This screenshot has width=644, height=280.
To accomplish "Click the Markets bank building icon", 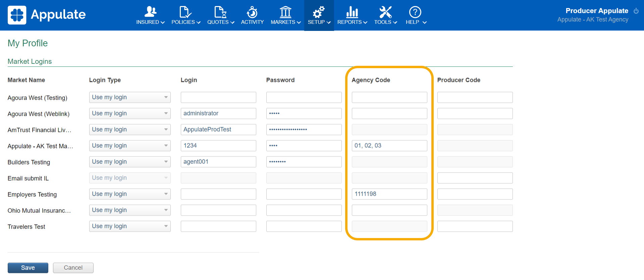I will pos(285,12).
